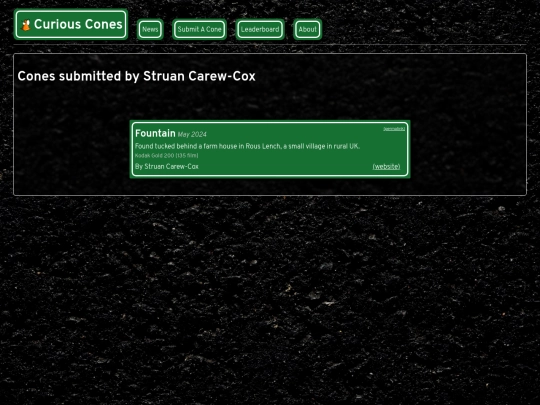This screenshot has height=405, width=540.
Task: Click the 'May 2024' date text
Action: [x=192, y=135]
